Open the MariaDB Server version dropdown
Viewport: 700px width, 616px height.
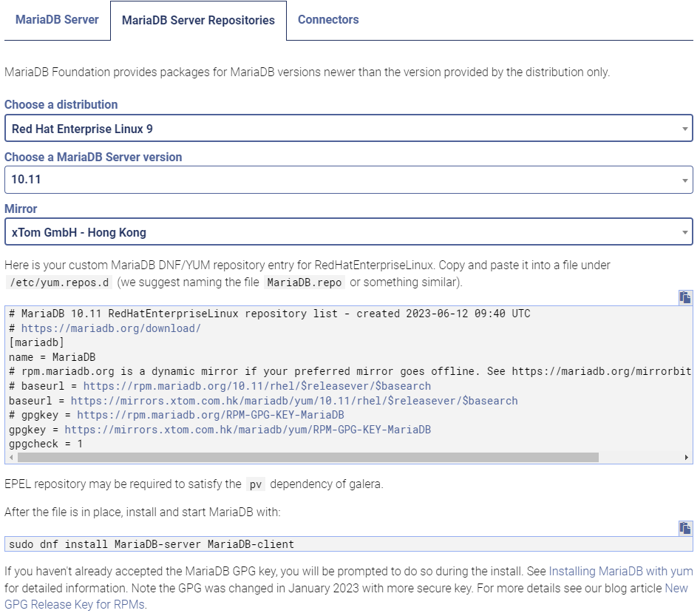click(x=349, y=180)
